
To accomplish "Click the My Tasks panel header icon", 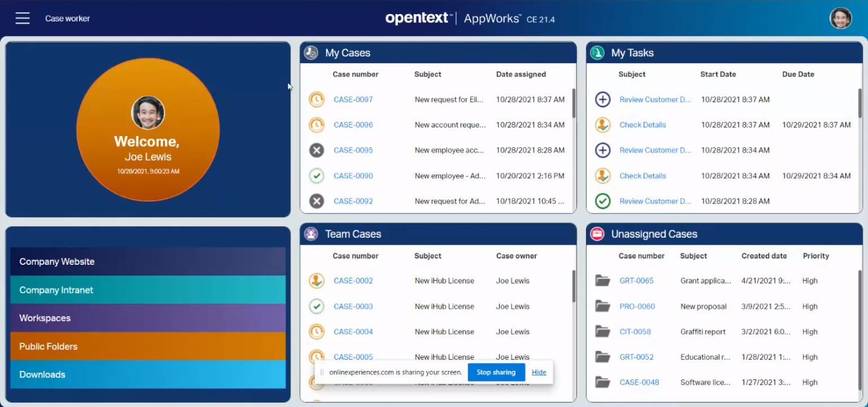I will [597, 53].
